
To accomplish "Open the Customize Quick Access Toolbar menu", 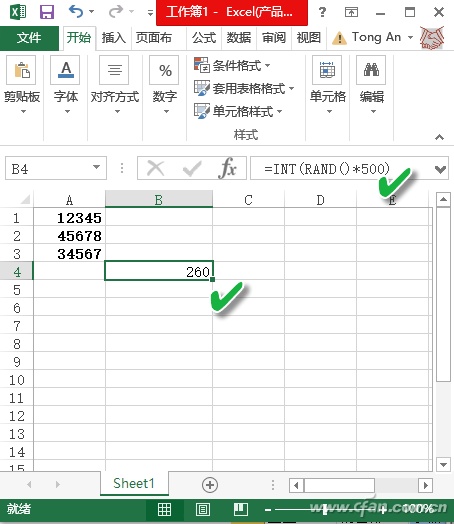I will click(150, 13).
